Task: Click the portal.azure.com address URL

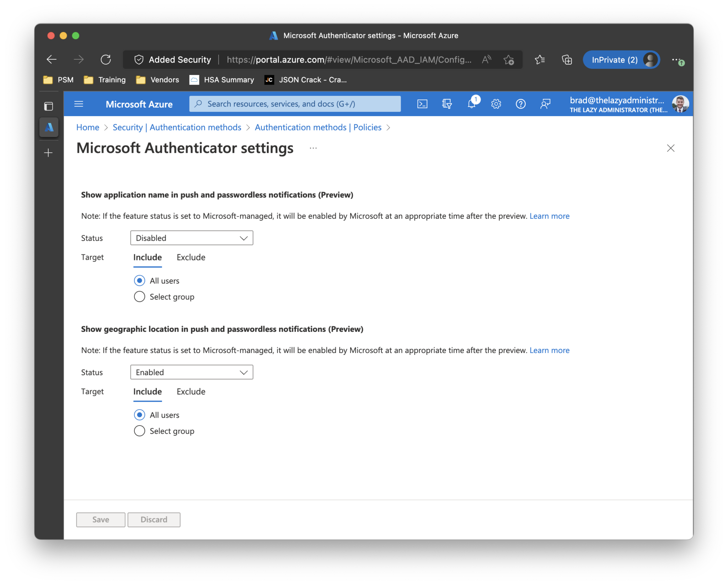Action: click(349, 60)
